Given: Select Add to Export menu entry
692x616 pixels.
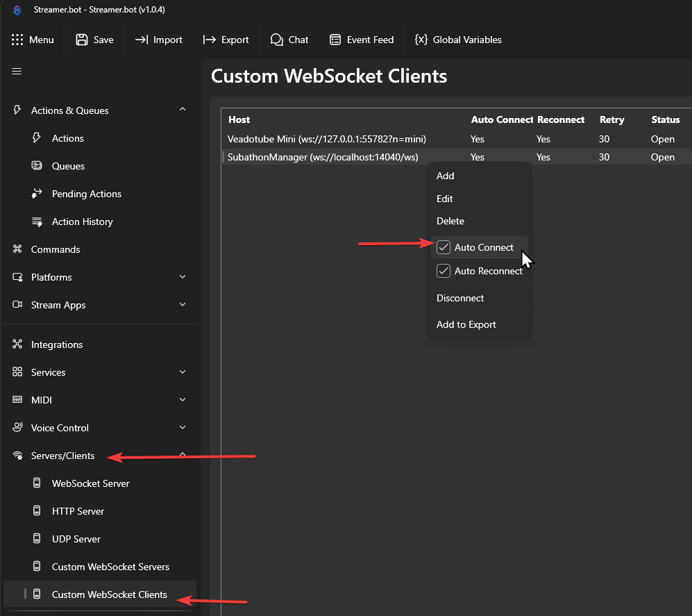Looking at the screenshot, I should [x=466, y=324].
